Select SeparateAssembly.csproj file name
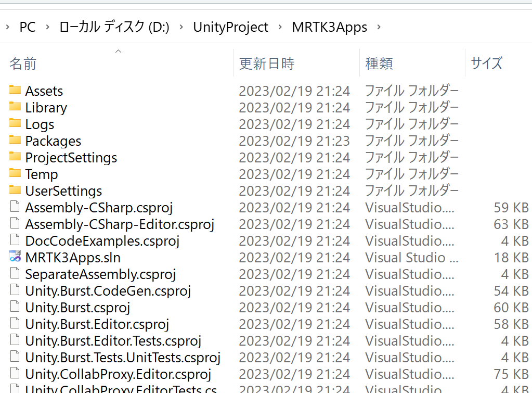Image resolution: width=532 pixels, height=393 pixels. pos(101,274)
